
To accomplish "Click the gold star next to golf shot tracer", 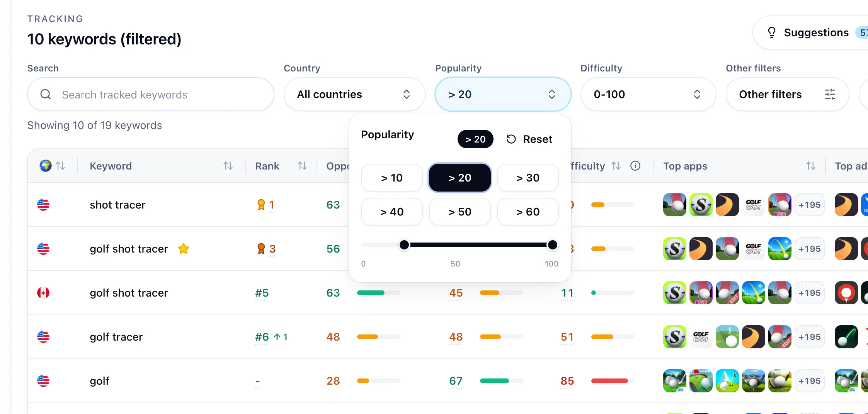I will coord(184,249).
